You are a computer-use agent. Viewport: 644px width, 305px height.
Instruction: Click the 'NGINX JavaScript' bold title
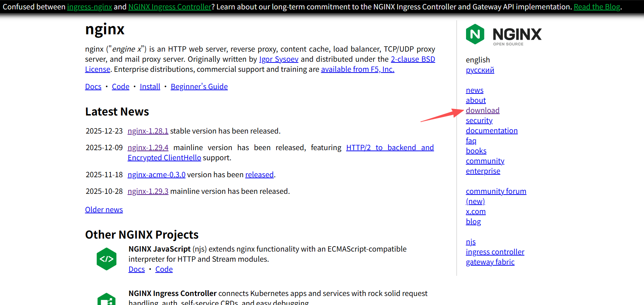point(160,249)
